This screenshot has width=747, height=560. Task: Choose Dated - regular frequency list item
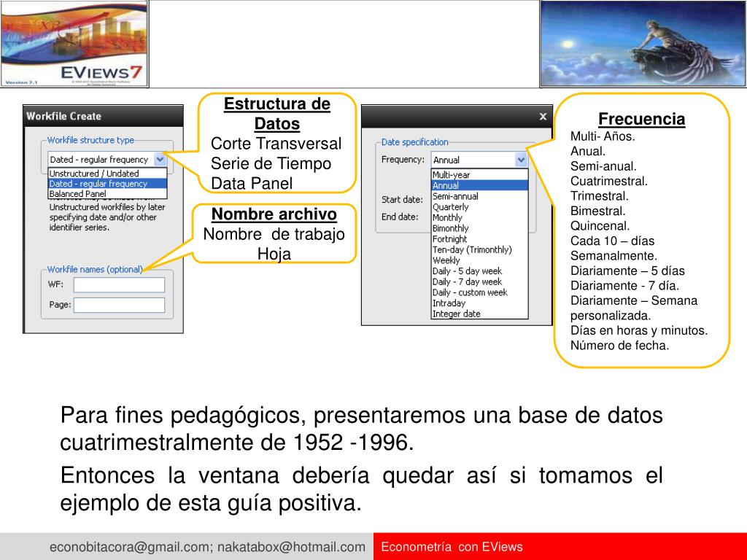click(x=108, y=184)
